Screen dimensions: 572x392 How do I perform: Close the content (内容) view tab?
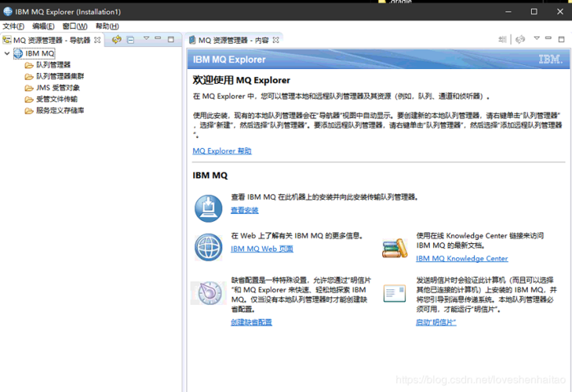[276, 40]
